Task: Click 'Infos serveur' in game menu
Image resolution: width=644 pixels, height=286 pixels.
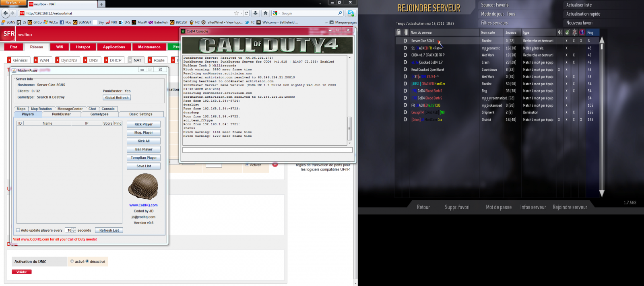Action: coord(533,207)
